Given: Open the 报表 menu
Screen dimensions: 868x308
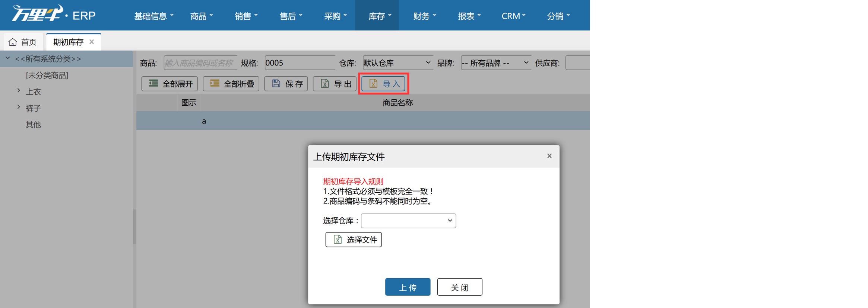Looking at the screenshot, I should coord(469,16).
